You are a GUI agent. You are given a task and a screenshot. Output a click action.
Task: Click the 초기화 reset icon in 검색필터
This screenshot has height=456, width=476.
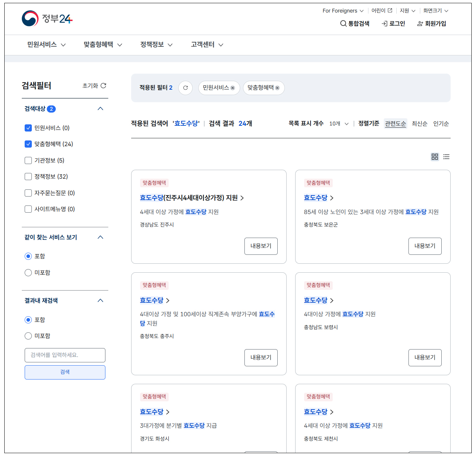tap(104, 85)
